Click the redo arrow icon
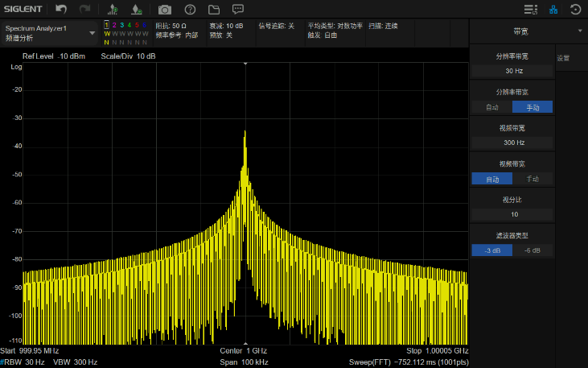 [84, 10]
